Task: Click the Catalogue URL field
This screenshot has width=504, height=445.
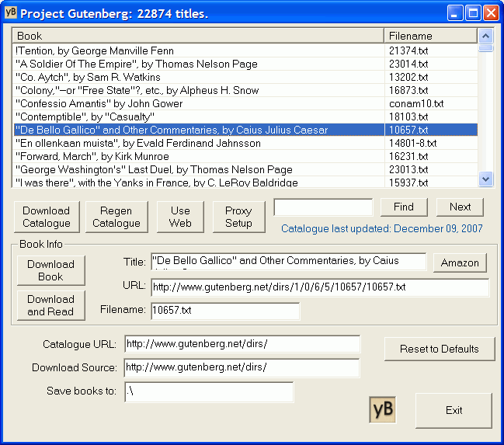Action: pos(242,344)
